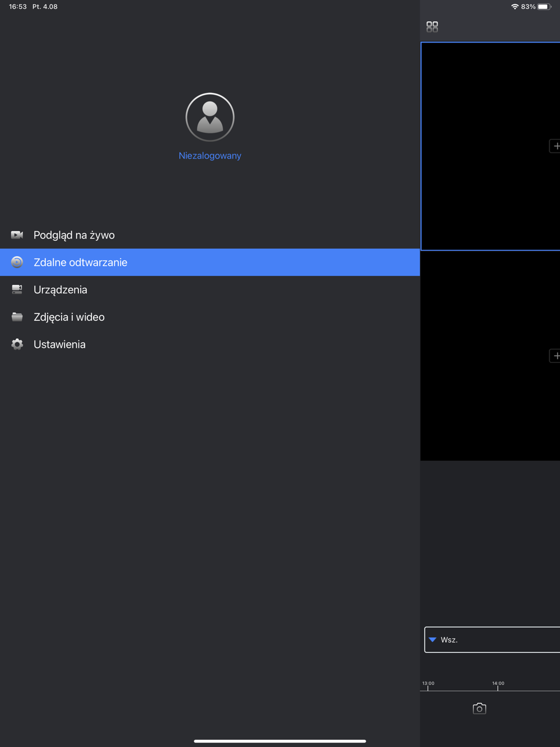Add camera to second playback window

click(x=555, y=356)
